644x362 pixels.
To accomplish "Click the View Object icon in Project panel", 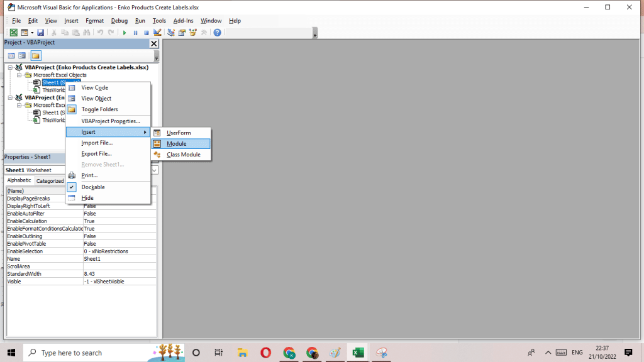I will tap(22, 56).
